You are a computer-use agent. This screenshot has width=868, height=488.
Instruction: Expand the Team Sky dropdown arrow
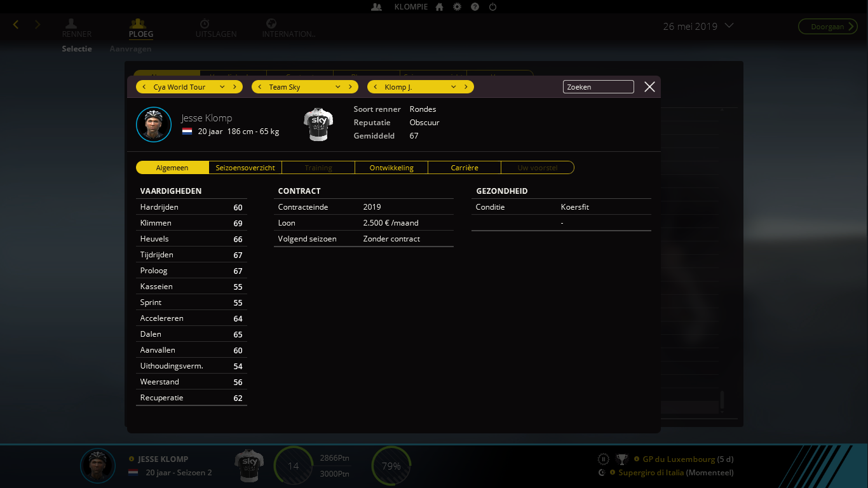pos(337,87)
